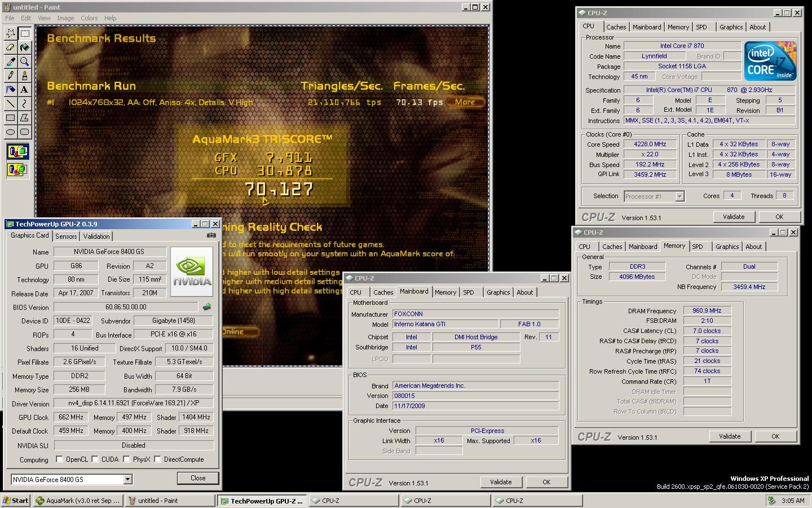Click the GPU Clock 662 MHz field
812x508 pixels.
click(x=70, y=418)
